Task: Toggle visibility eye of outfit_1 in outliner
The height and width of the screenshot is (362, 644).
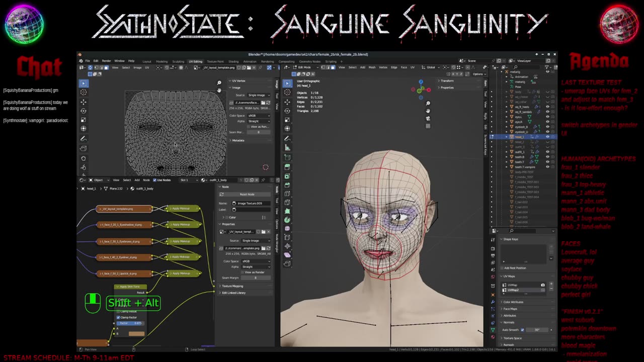Action: [548, 152]
